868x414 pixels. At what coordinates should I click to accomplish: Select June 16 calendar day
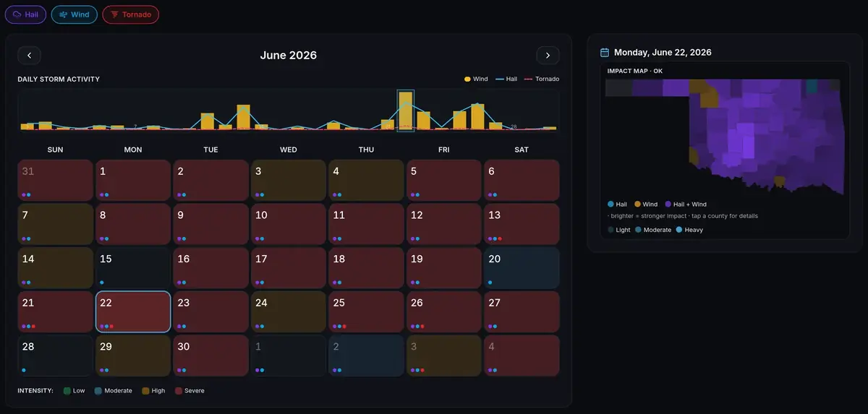(211, 267)
